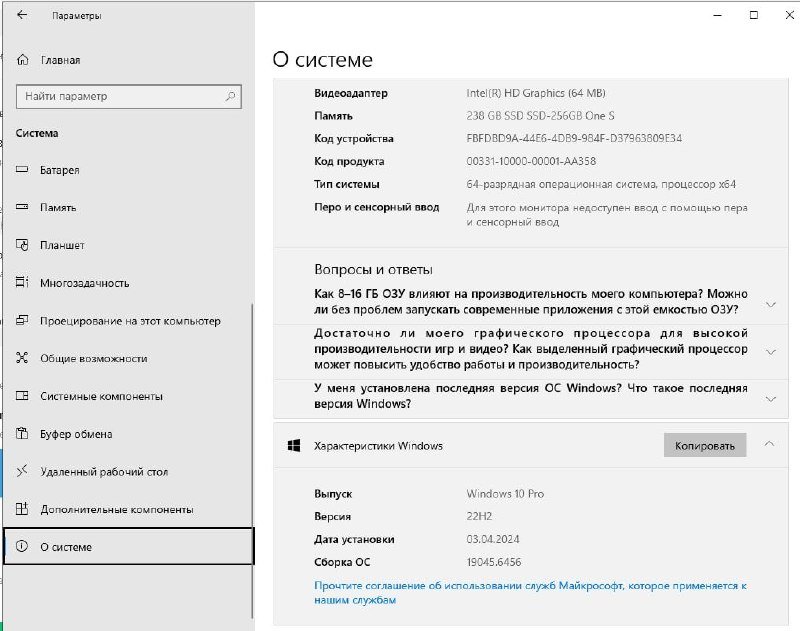Click the О системе page title
The height and width of the screenshot is (631, 800).
[x=322, y=60]
